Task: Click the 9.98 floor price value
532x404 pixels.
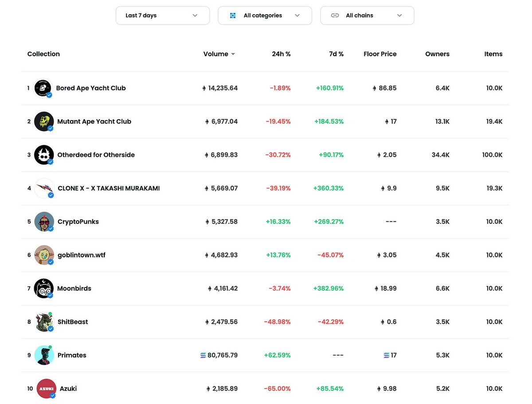Action: click(390, 388)
